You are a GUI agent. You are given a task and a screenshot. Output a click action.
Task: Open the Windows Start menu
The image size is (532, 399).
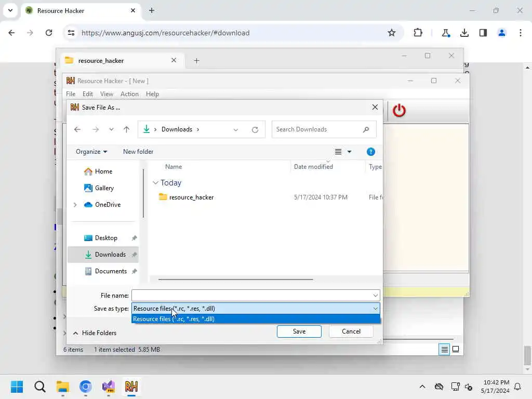click(17, 387)
